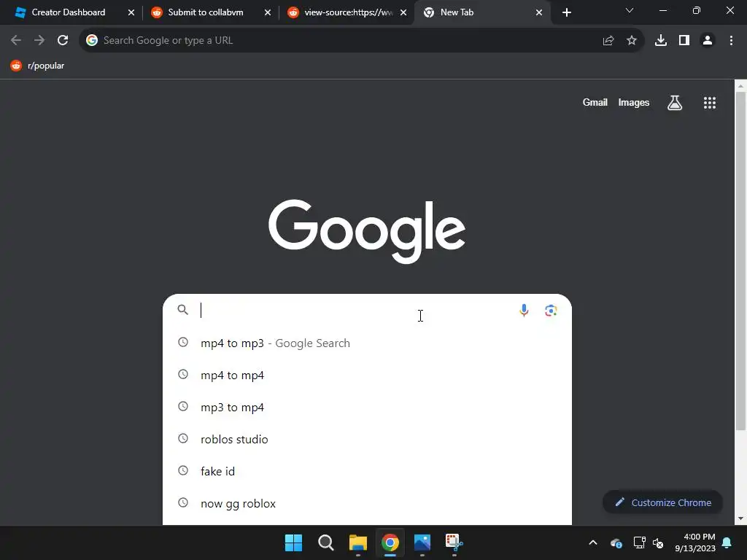Click the OneDrive cloud tray icon
747x560 pixels.
616,542
